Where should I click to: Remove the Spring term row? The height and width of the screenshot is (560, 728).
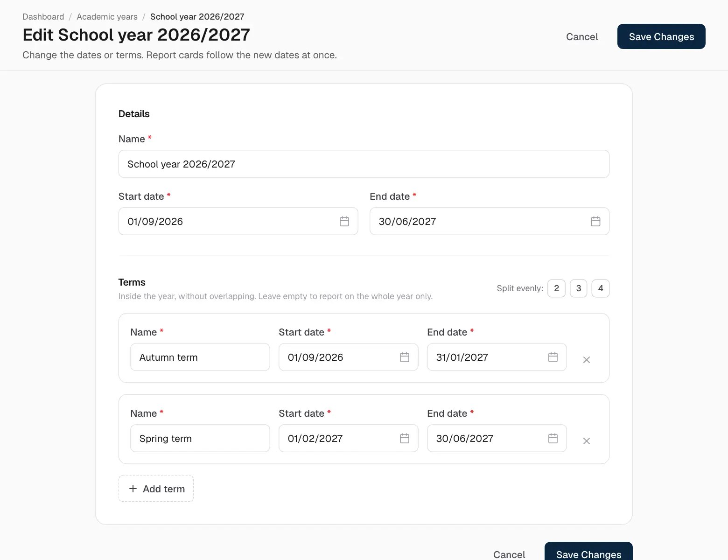[x=587, y=441]
